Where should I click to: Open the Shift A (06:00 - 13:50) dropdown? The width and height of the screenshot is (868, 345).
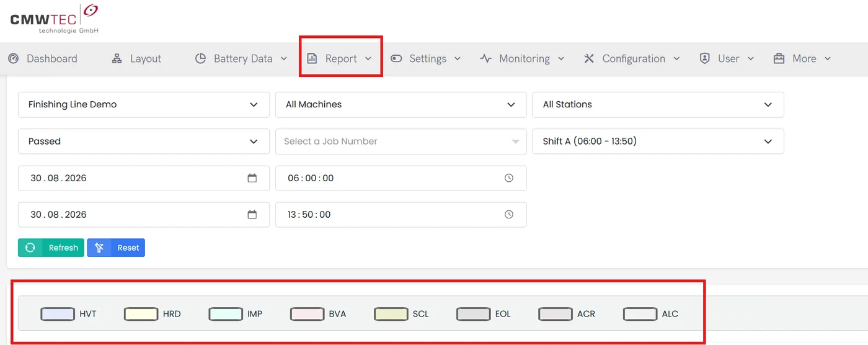pyautogui.click(x=658, y=141)
